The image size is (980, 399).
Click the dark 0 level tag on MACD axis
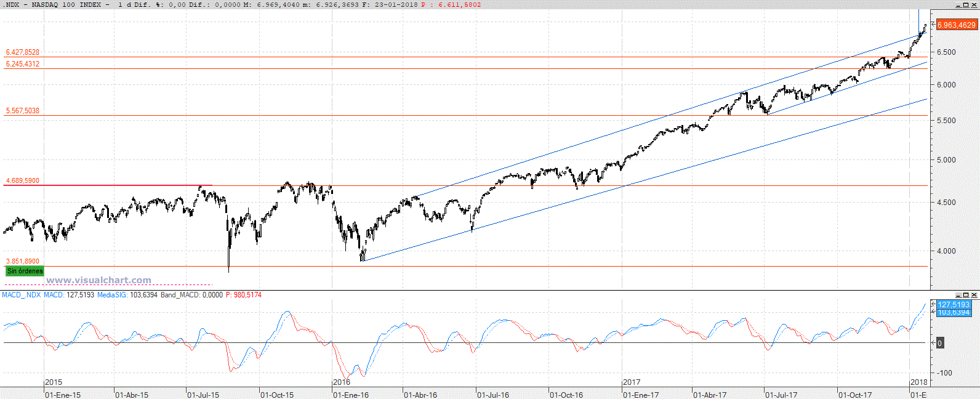pyautogui.click(x=939, y=343)
